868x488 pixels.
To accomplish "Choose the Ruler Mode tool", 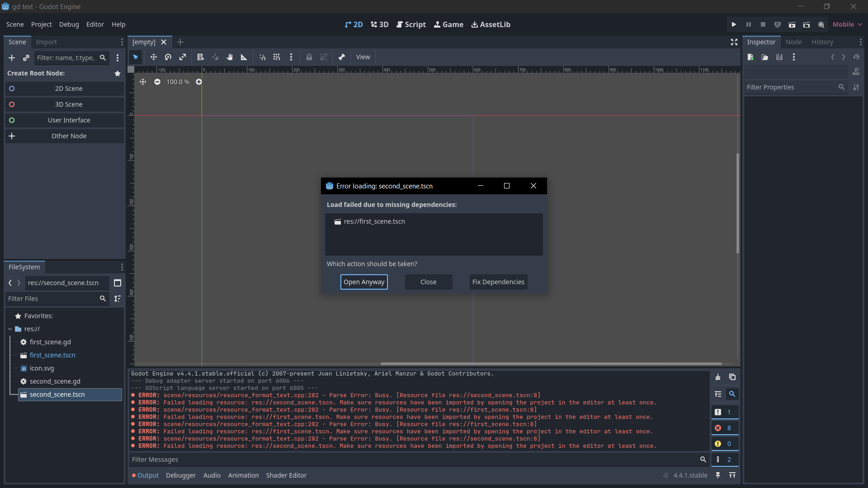I will click(x=244, y=57).
